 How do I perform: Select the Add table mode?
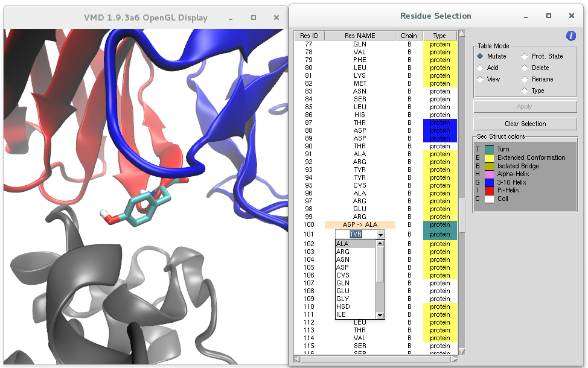click(x=481, y=68)
